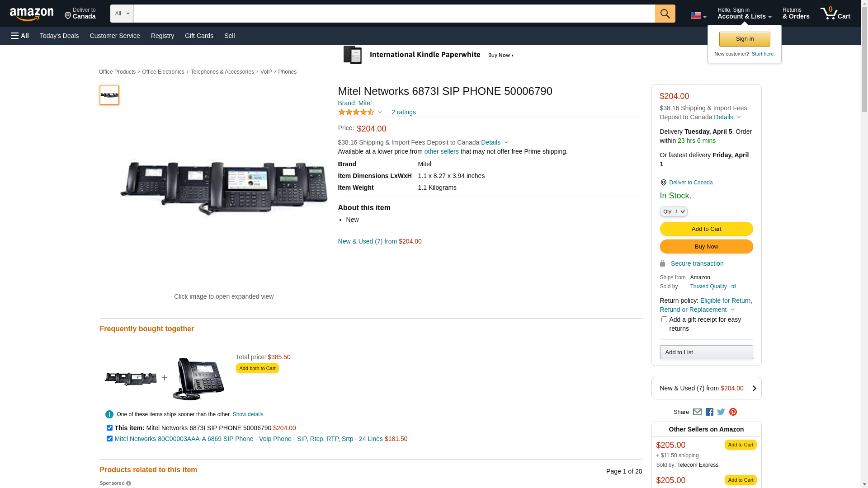Share product on Pinterest icon
This screenshot has height=488, width=868.
733,412
